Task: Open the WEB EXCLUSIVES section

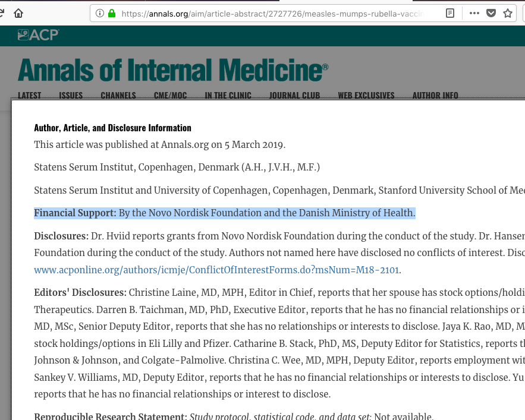Action: [366, 95]
